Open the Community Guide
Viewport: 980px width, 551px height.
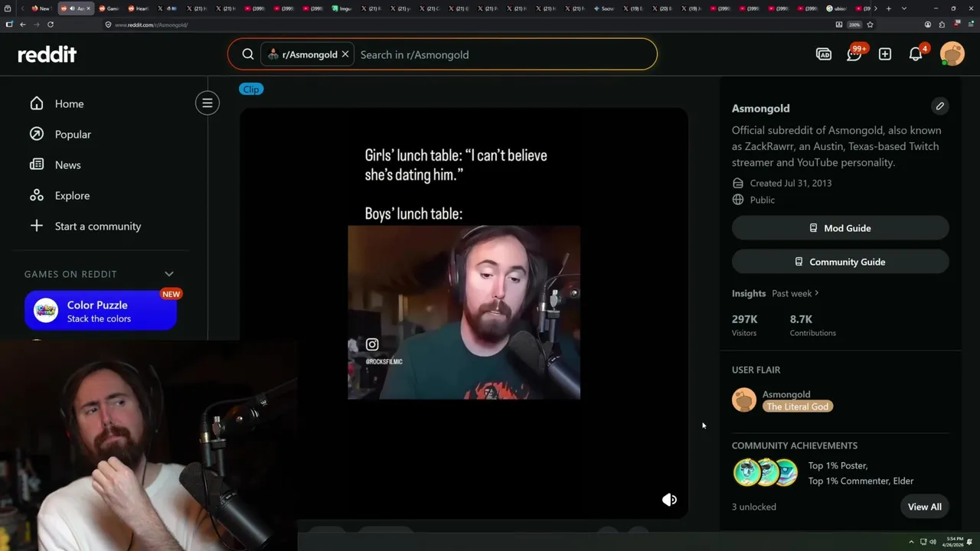pos(841,262)
